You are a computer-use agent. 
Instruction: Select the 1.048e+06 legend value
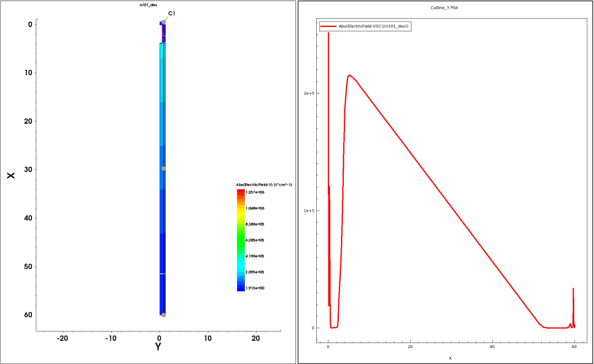coord(255,208)
